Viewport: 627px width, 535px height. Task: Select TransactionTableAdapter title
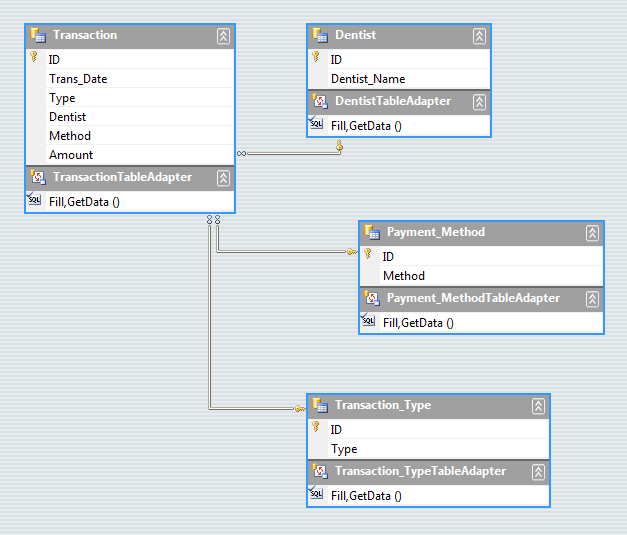[122, 177]
